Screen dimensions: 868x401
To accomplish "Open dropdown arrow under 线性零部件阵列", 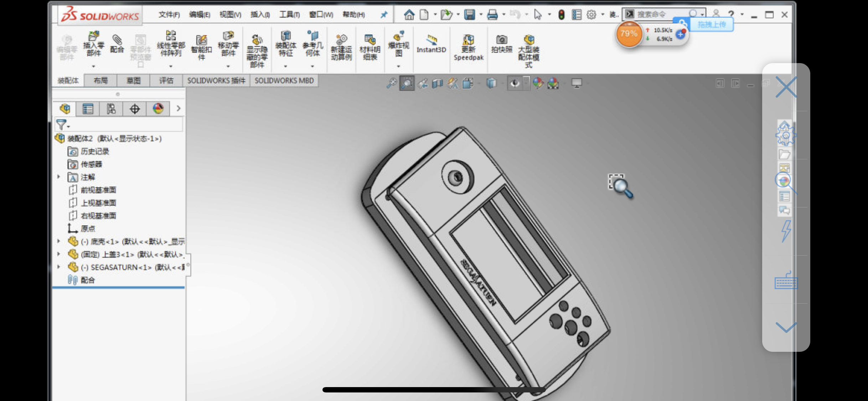I will coord(171,66).
